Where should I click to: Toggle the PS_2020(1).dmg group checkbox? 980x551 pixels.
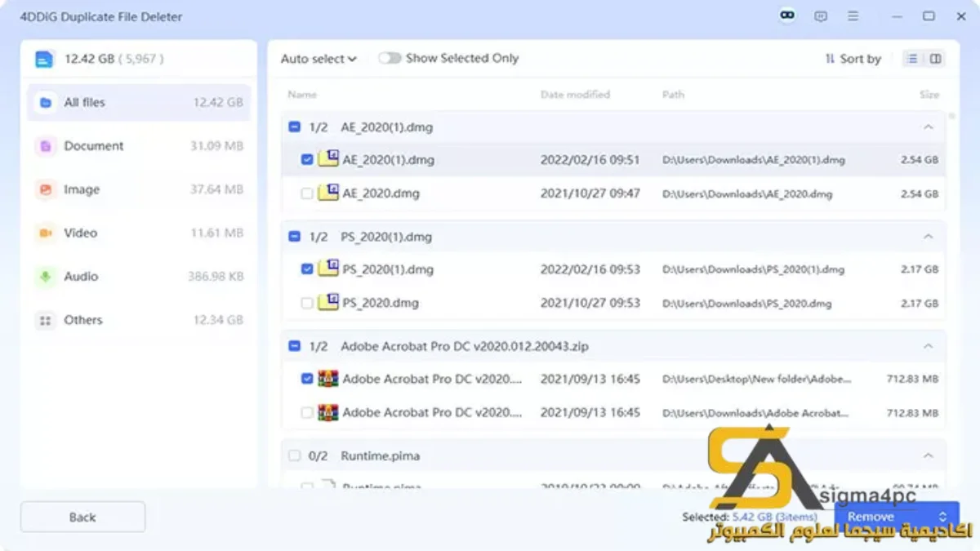coord(294,237)
